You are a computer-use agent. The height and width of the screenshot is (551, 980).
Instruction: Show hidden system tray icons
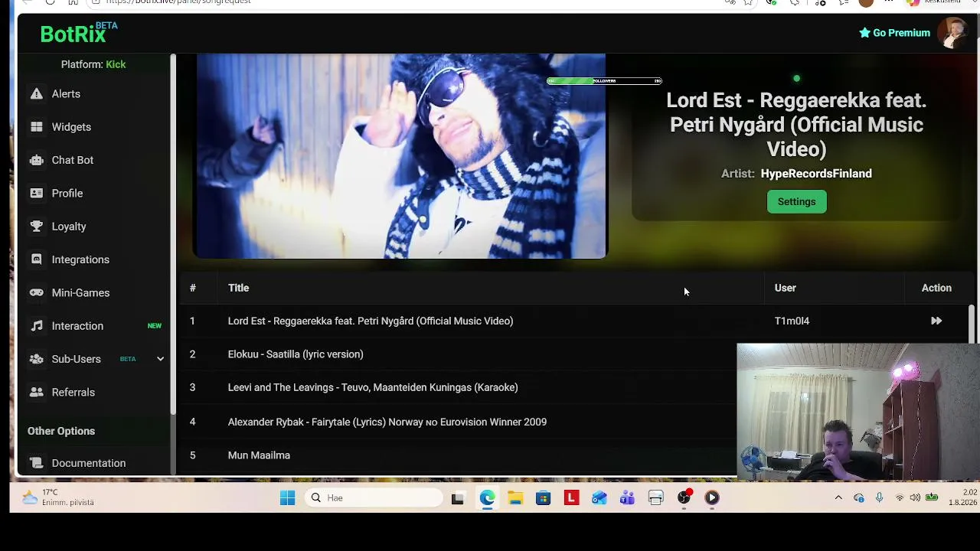(838, 498)
